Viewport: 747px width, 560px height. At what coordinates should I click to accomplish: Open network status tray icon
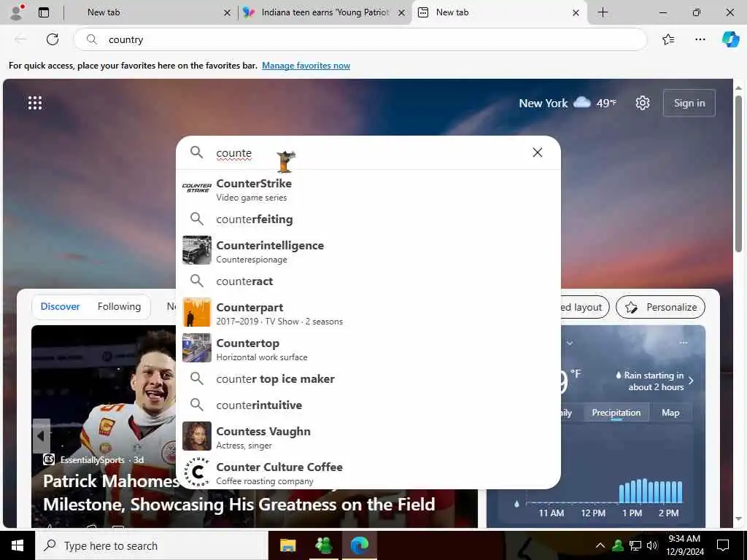coord(635,545)
